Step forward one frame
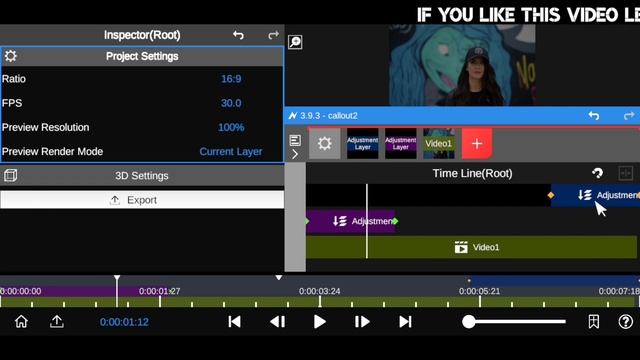This screenshot has width=640, height=360. pos(362,322)
